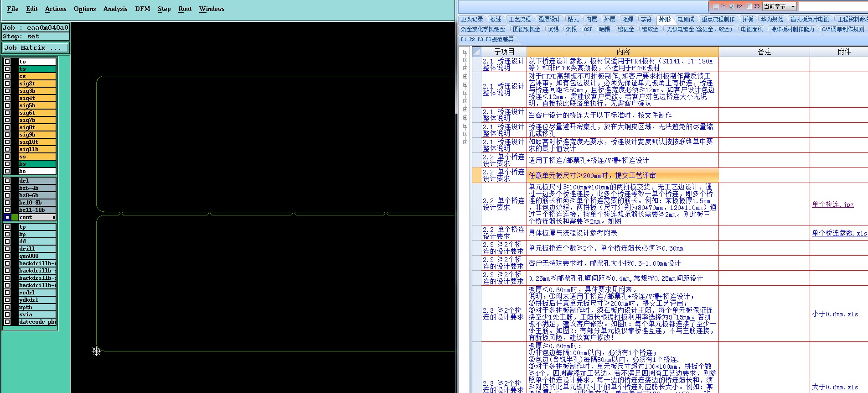Image resolution: width=868 pixels, height=393 pixels.
Task: Open the File menu
Action: [x=13, y=9]
